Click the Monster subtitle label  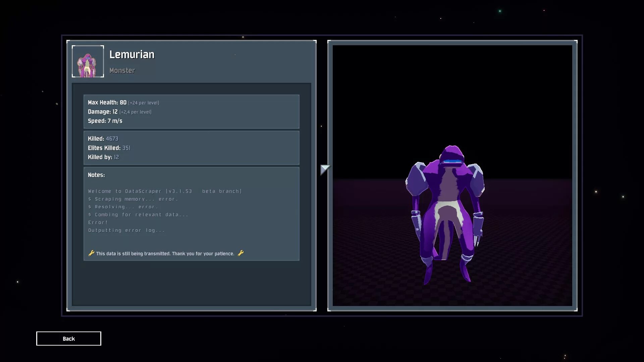click(122, 71)
